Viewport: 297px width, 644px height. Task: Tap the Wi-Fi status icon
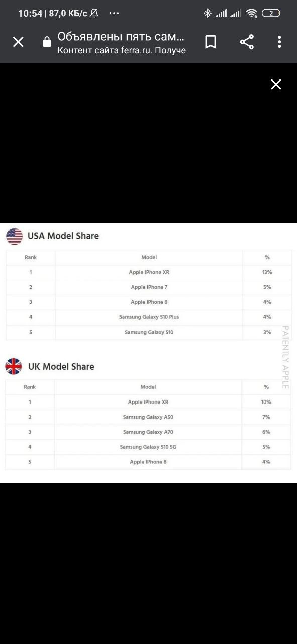[x=252, y=14]
